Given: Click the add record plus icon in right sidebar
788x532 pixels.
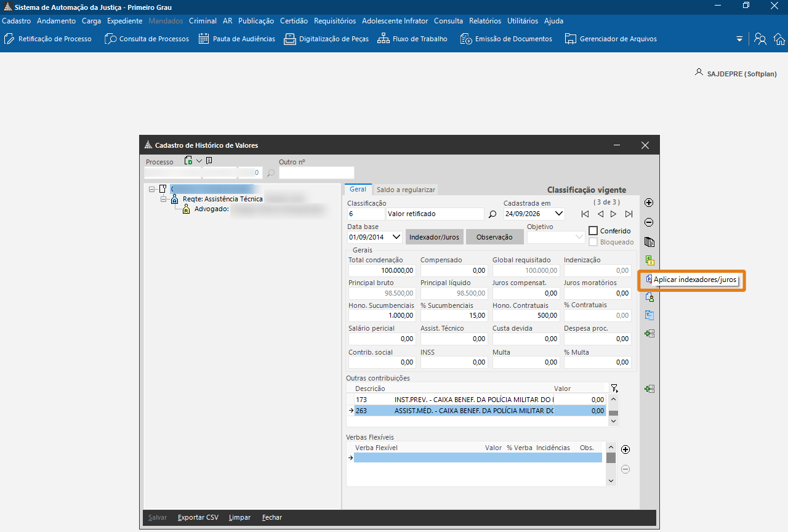Looking at the screenshot, I should 649,203.
